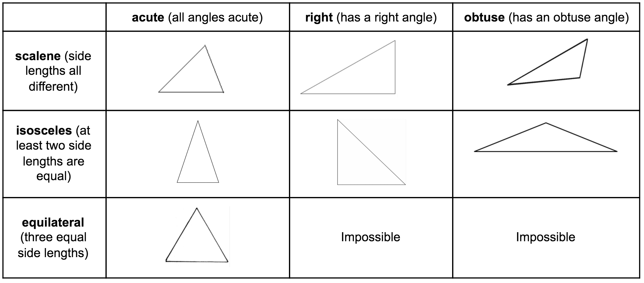
Task: Click the empty top-left table cell
Action: (x=54, y=17)
